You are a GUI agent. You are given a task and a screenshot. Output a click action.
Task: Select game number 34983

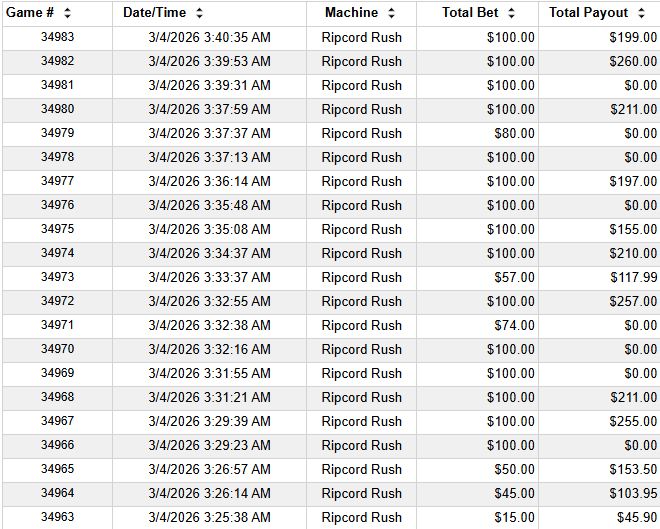(57, 37)
